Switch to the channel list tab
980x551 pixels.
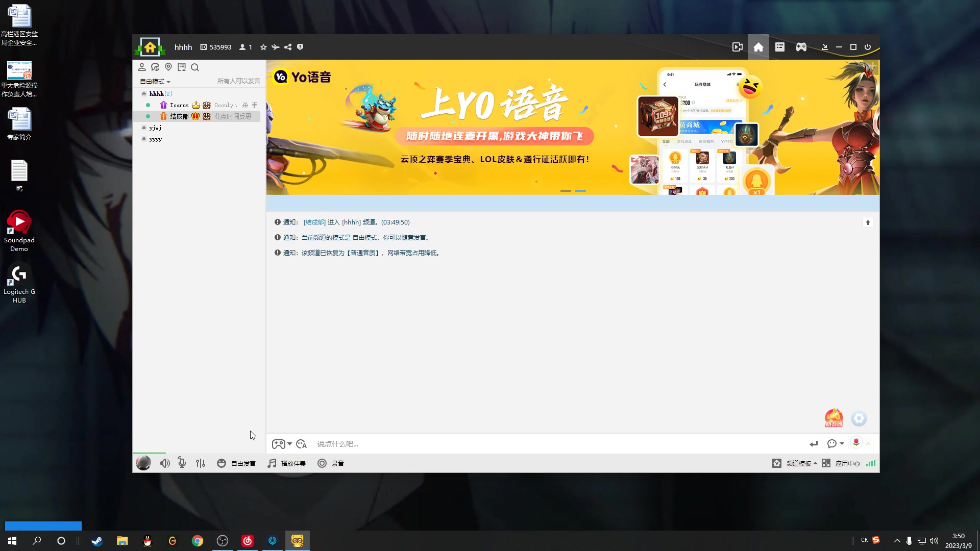pyautogui.click(x=779, y=46)
